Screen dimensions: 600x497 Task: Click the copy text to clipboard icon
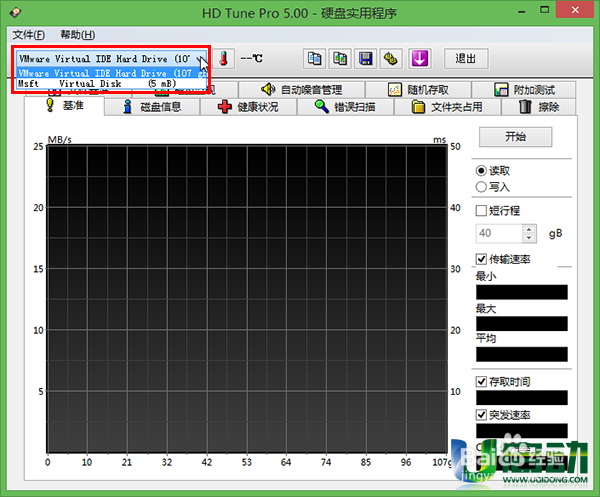pyautogui.click(x=315, y=59)
